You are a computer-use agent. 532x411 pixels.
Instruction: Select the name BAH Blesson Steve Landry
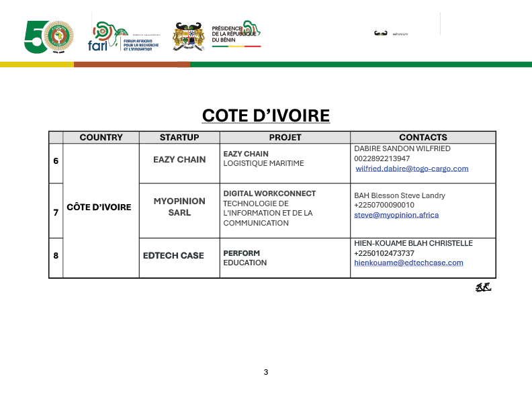pyautogui.click(x=400, y=195)
